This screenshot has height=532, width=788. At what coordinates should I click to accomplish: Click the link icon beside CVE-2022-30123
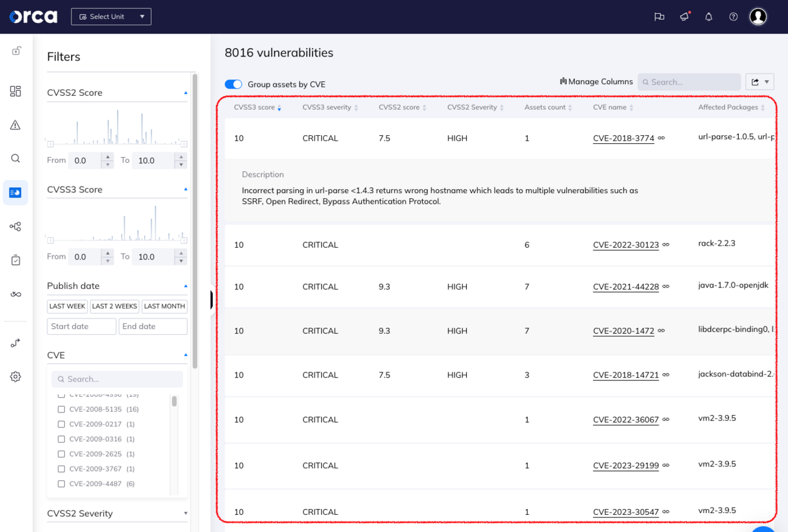pos(666,244)
